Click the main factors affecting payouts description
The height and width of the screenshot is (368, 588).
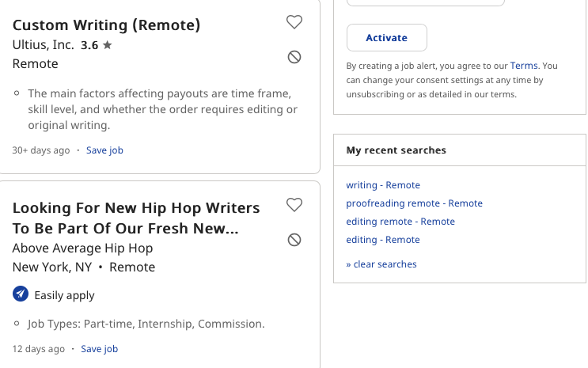[x=162, y=109]
